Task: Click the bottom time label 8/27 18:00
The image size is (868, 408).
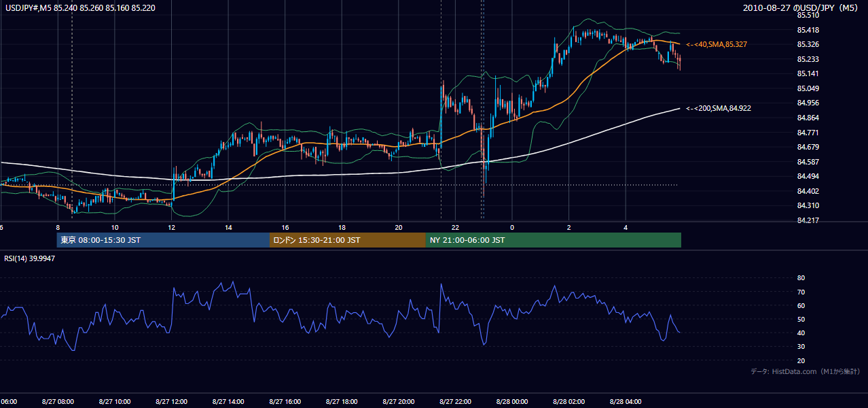Action: [342, 402]
